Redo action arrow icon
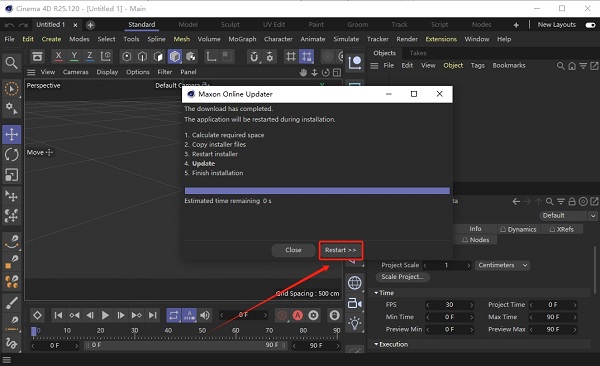Viewport: 600px width, 366px height. [x=24, y=25]
